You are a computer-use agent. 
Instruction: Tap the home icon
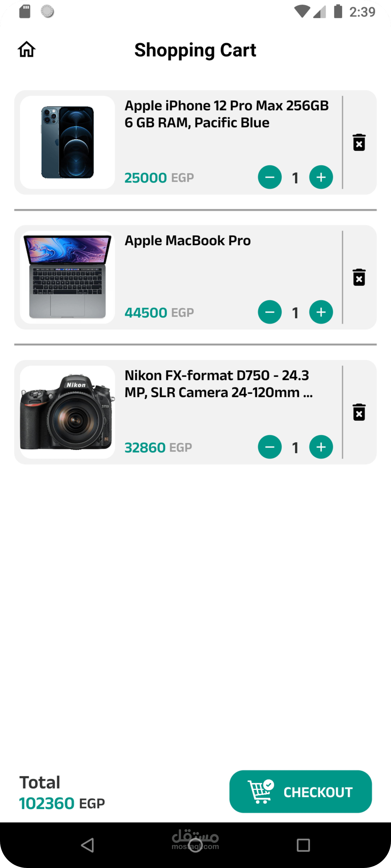pyautogui.click(x=27, y=50)
